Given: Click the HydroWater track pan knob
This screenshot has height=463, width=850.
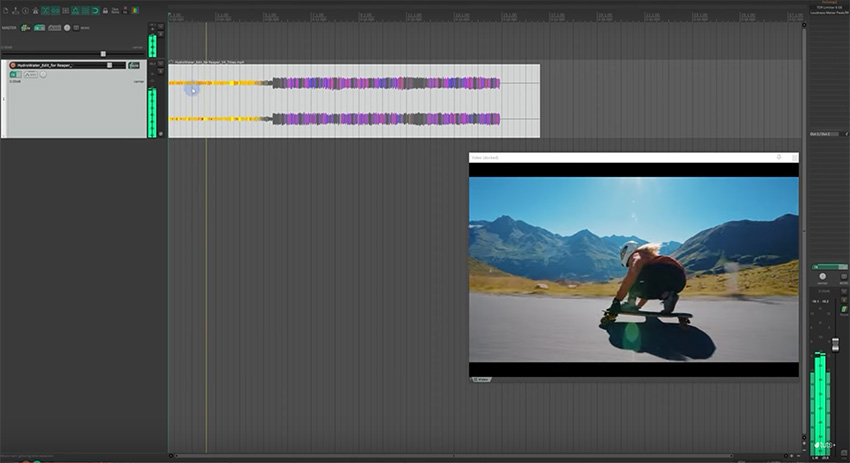Looking at the screenshot, I should (x=43, y=74).
